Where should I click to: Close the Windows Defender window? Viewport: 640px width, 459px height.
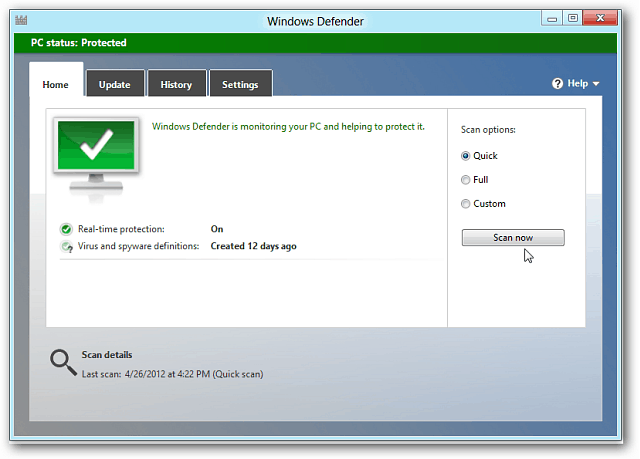(600, 18)
